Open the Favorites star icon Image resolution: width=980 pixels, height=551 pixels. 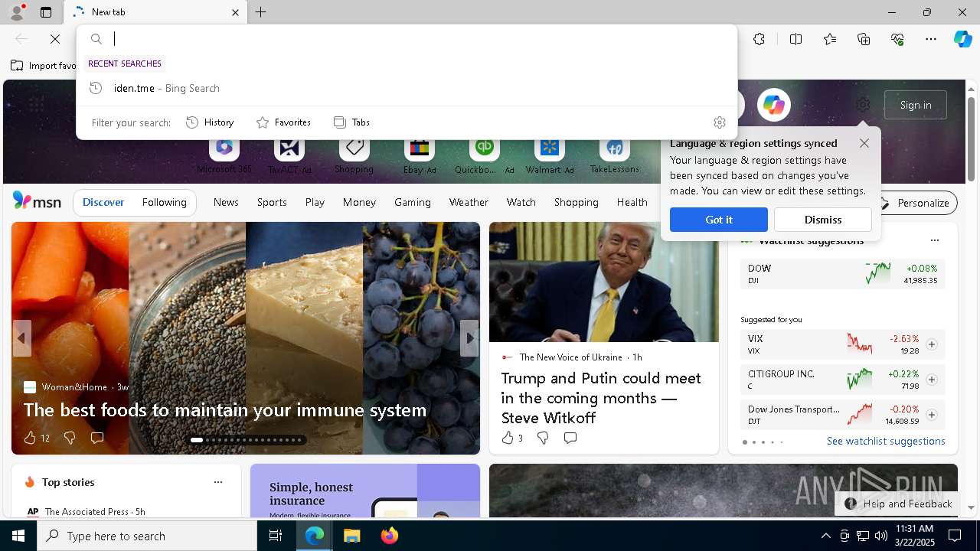coord(830,39)
